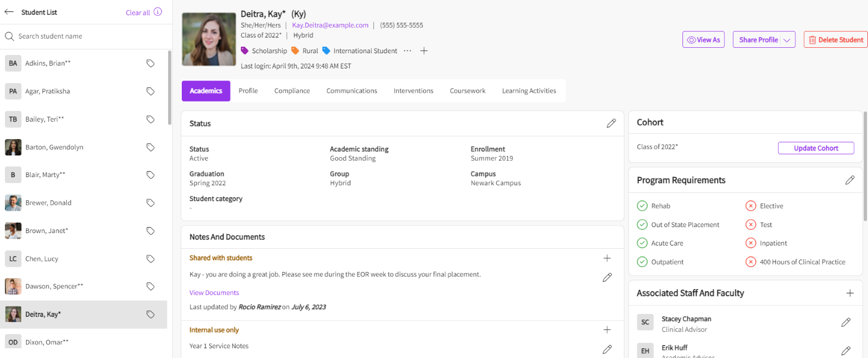Edit Program Requirements using the pencil icon

850,180
